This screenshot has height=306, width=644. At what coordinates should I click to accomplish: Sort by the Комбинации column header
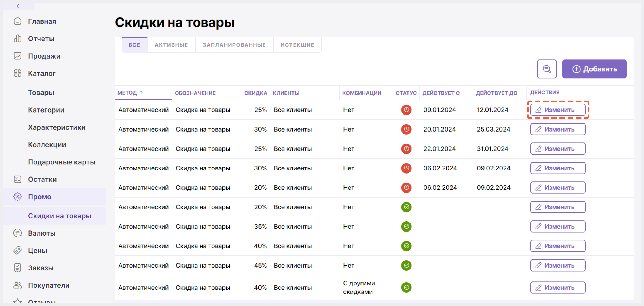pyautogui.click(x=362, y=93)
